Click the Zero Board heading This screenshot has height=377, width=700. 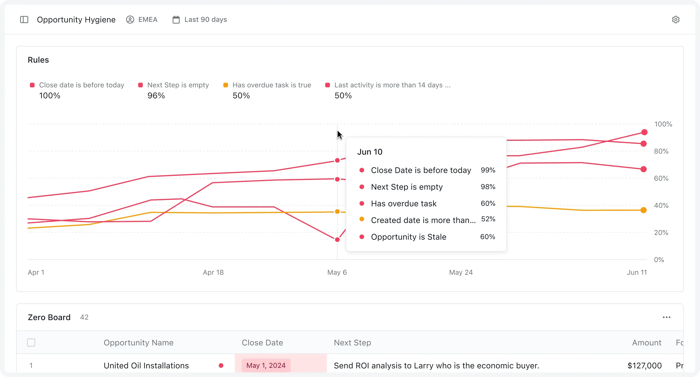point(49,317)
